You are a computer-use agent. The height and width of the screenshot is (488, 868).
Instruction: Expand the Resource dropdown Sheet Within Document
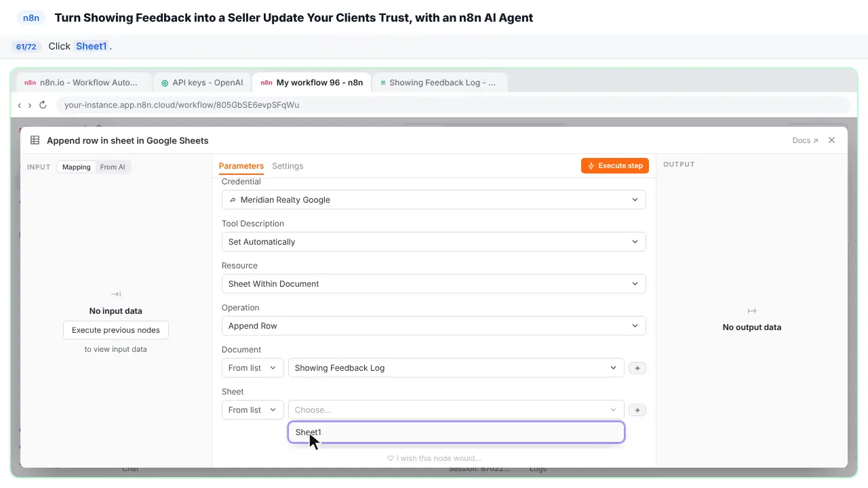tap(433, 284)
